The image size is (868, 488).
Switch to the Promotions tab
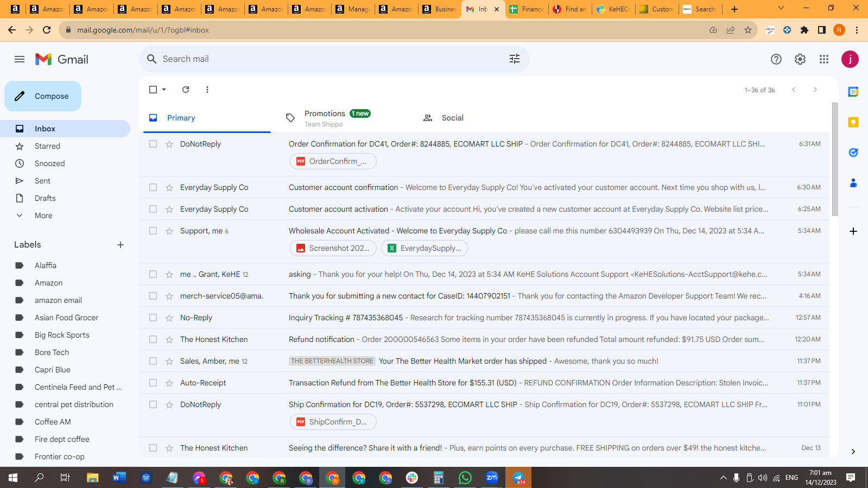[x=344, y=118]
